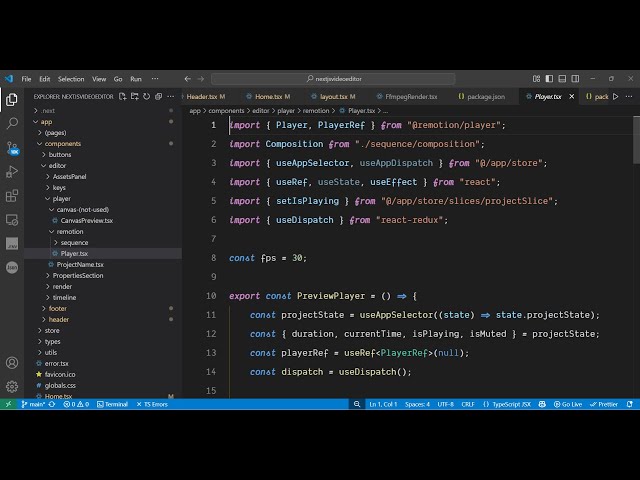
Task: Click the zoom magnifier in status bar
Action: pyautogui.click(x=357, y=404)
